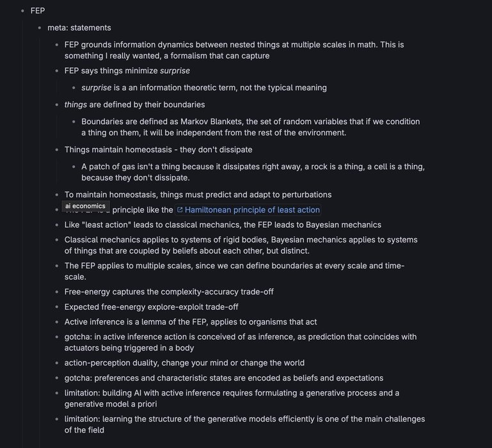Click the 'Like "least action" leads to classical mechanics' line
The height and width of the screenshot is (448, 492).
click(223, 225)
